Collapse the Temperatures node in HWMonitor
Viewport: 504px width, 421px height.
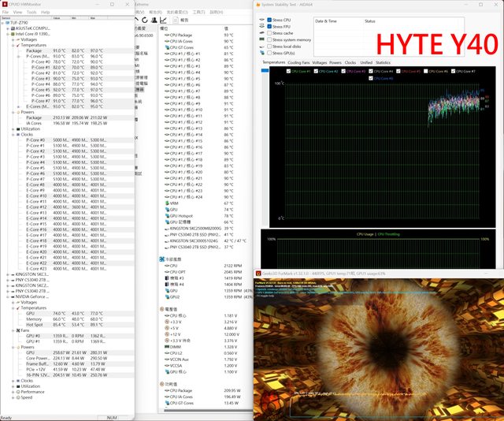pyautogui.click(x=11, y=45)
